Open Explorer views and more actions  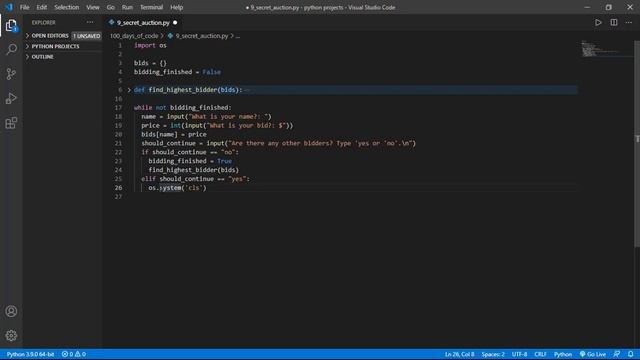(x=90, y=22)
